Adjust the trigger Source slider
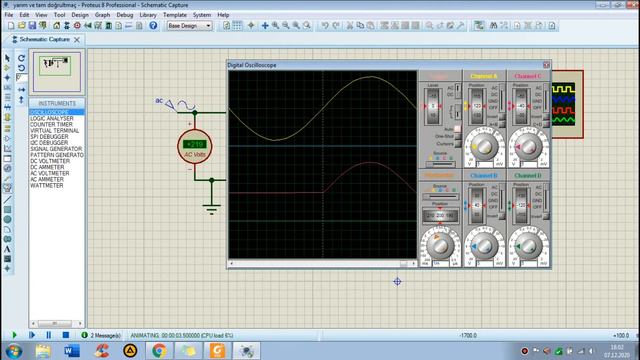640x360 pixels. click(440, 164)
